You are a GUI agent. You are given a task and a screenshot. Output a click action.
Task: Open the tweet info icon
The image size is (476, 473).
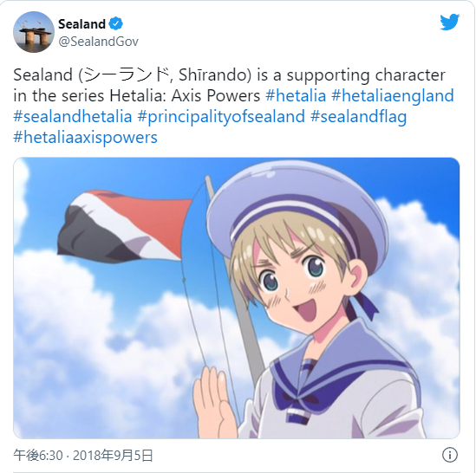[x=450, y=455]
